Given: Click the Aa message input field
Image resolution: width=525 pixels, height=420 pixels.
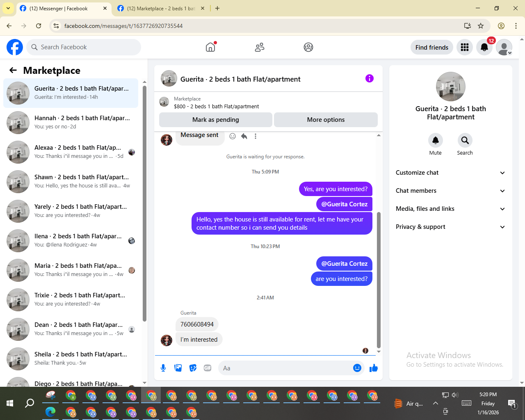Looking at the screenshot, I should 285,368.
